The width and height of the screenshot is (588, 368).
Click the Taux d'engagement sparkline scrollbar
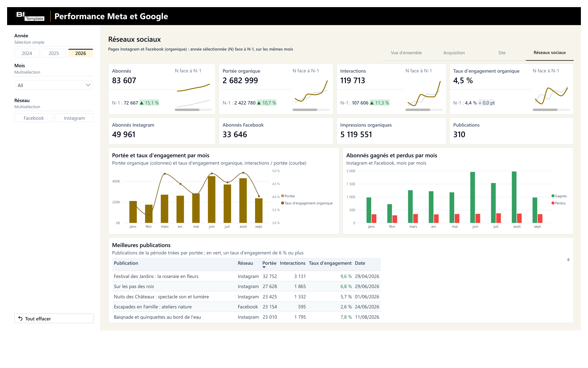coord(545,110)
